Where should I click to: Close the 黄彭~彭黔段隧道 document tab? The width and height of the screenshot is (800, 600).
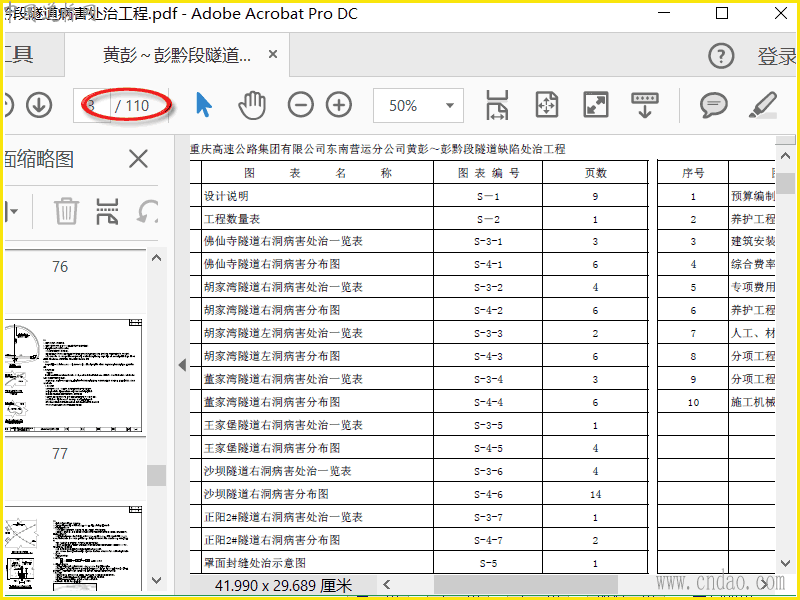(273, 54)
